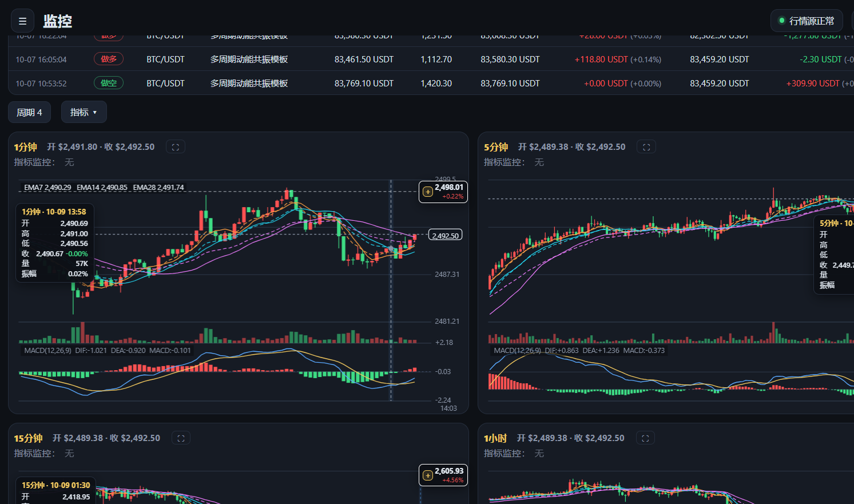This screenshot has width=854, height=504.
Task: Click the plus icon beside 2,498.01
Action: coord(428,192)
